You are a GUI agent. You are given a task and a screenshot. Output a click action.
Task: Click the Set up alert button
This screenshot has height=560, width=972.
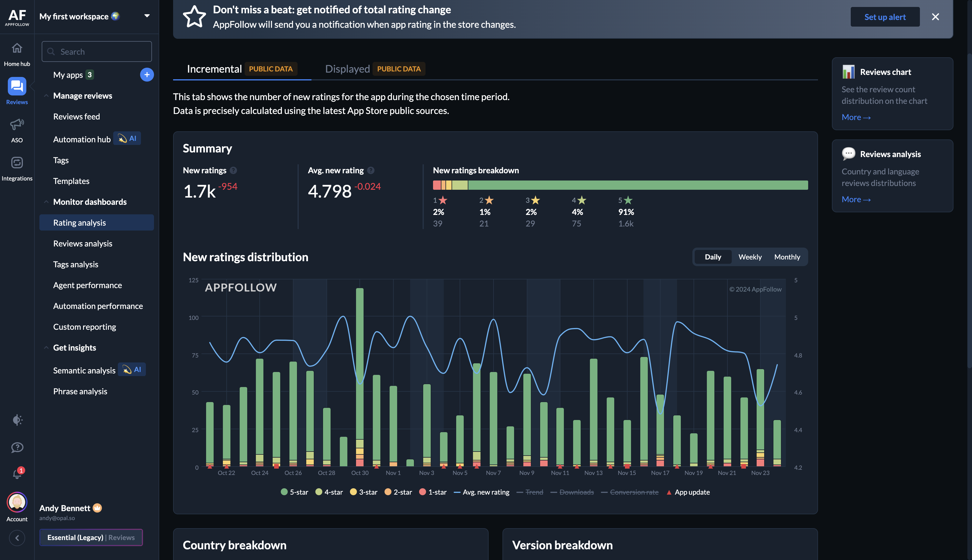tap(885, 17)
